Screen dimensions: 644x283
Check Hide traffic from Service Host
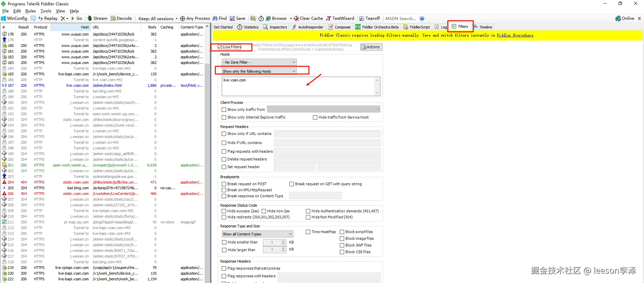315,118
